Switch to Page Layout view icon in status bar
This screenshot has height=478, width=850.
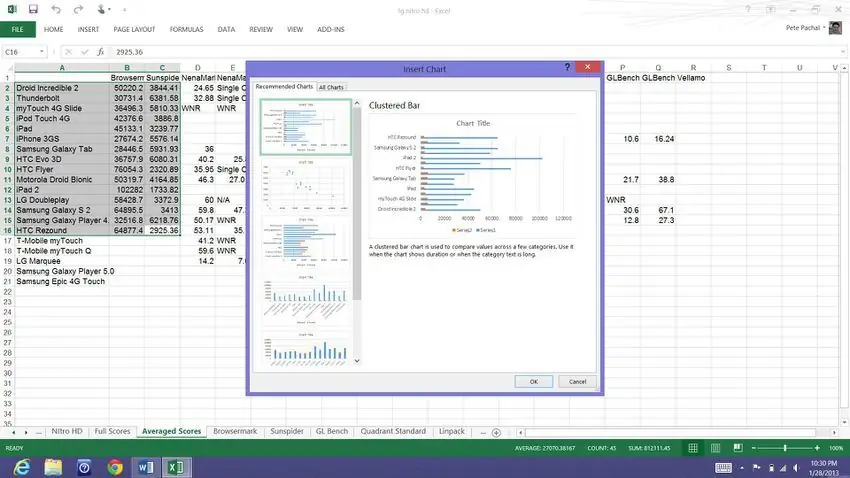tap(716, 448)
